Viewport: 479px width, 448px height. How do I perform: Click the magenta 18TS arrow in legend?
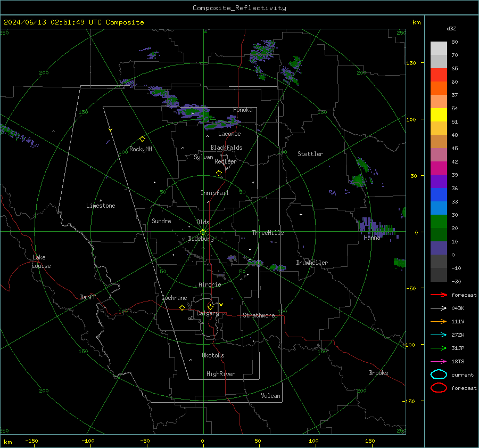[439, 362]
